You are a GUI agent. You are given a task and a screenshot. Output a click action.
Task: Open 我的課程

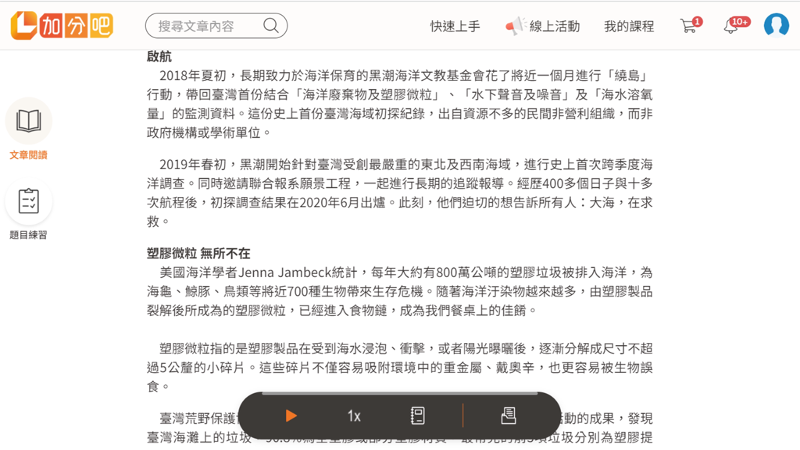click(x=628, y=26)
